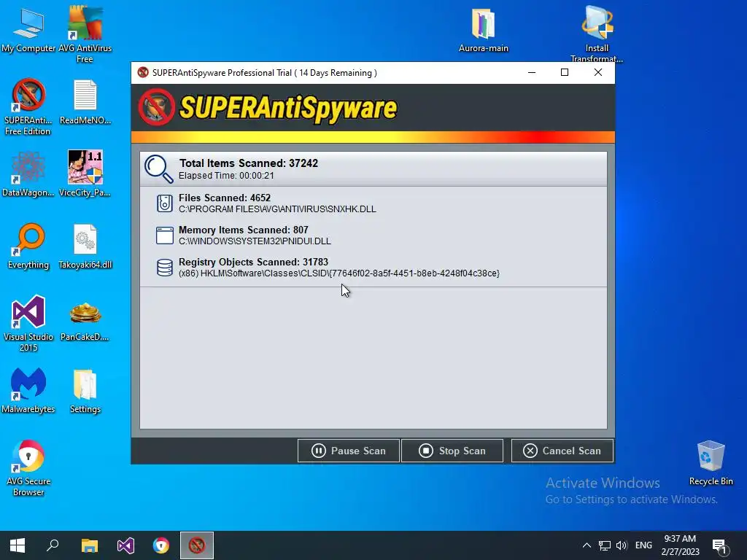Click SUPERAntiSpyware taskbar button
Screen dimensions: 747x560
pos(197,545)
